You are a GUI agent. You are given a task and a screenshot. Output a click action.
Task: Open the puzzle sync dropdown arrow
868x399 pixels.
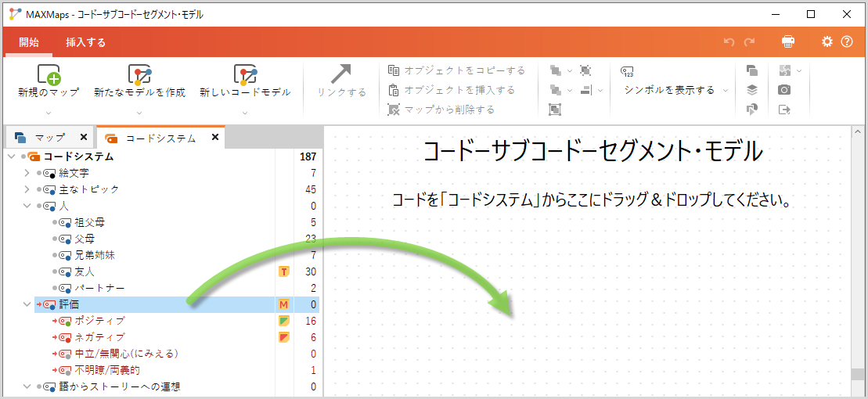798,71
